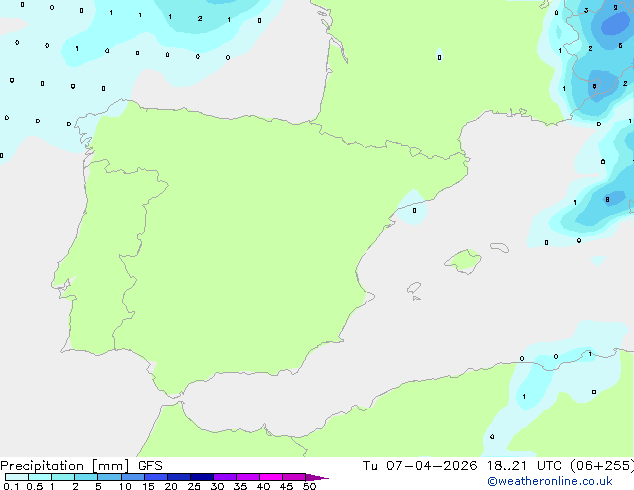Image resolution: width=634 pixels, height=490 pixels.
Task: Select the purple 30–35 mm legend swatch
Action: click(x=225, y=477)
